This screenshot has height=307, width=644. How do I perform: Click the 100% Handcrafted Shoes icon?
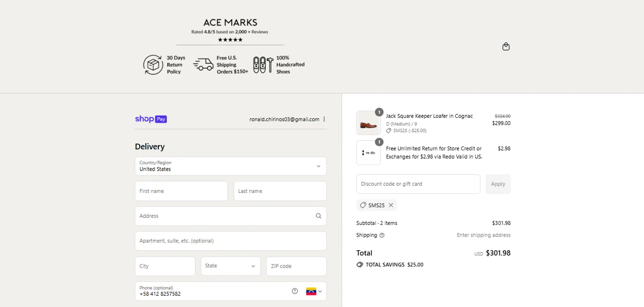click(x=263, y=64)
